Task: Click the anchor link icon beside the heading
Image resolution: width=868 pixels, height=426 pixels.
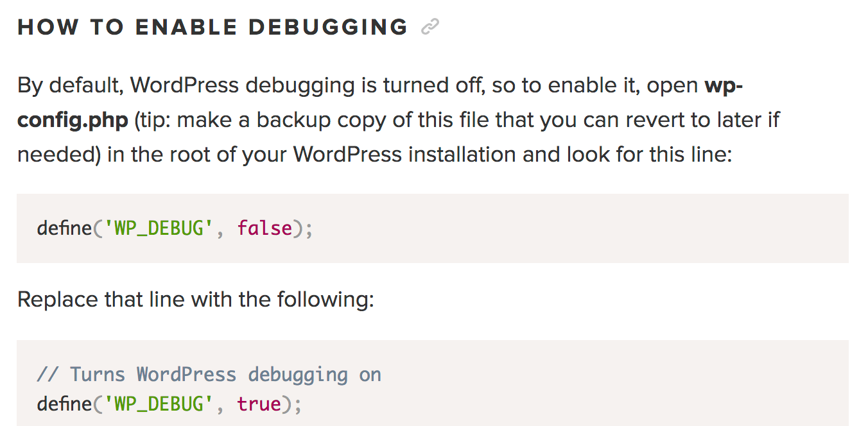Action: click(x=430, y=27)
